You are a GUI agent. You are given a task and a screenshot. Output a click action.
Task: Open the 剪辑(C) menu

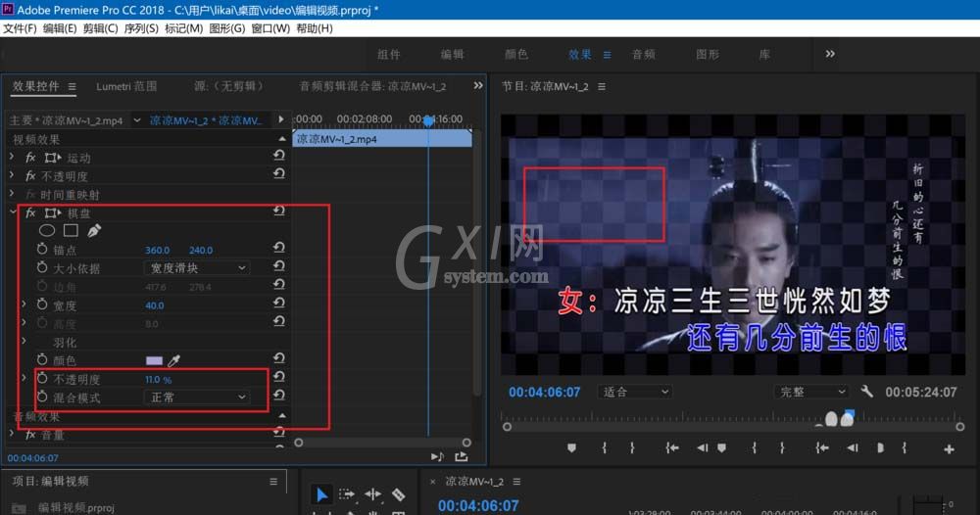point(101,28)
